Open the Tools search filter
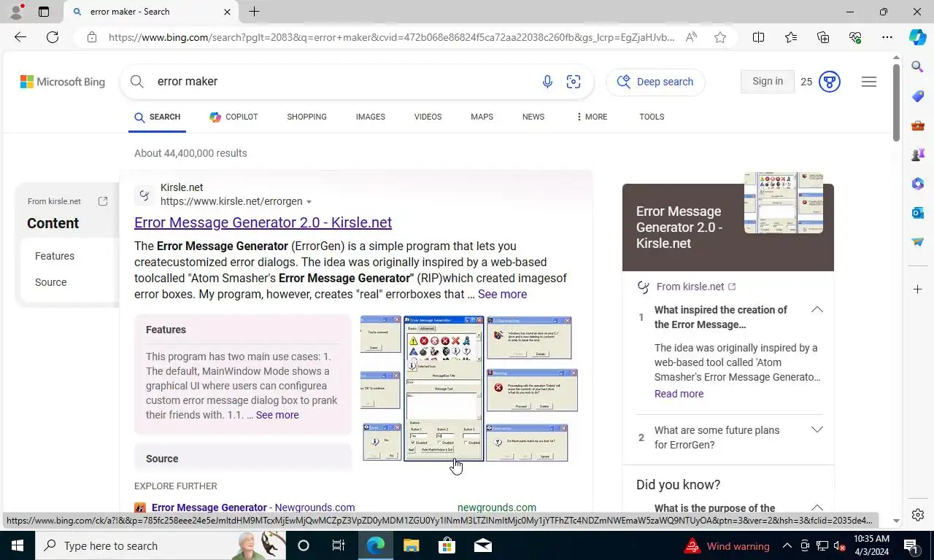The height and width of the screenshot is (560, 934). [x=652, y=117]
